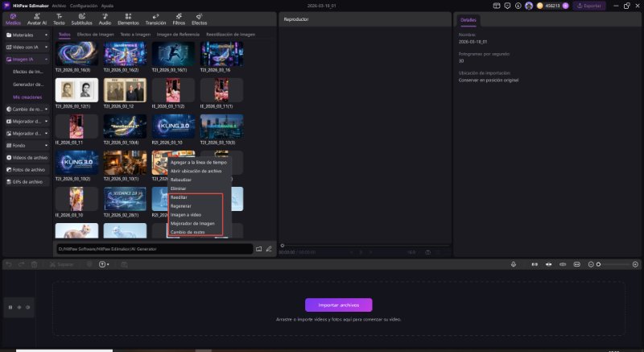Choose Regenerar from the context menu
This screenshot has width=644, height=352.
[x=181, y=205]
